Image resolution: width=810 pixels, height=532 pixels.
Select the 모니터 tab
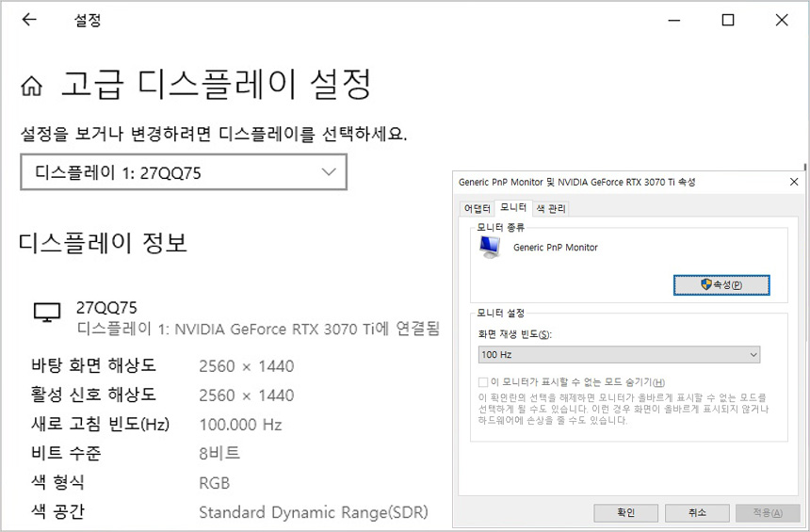(x=513, y=207)
